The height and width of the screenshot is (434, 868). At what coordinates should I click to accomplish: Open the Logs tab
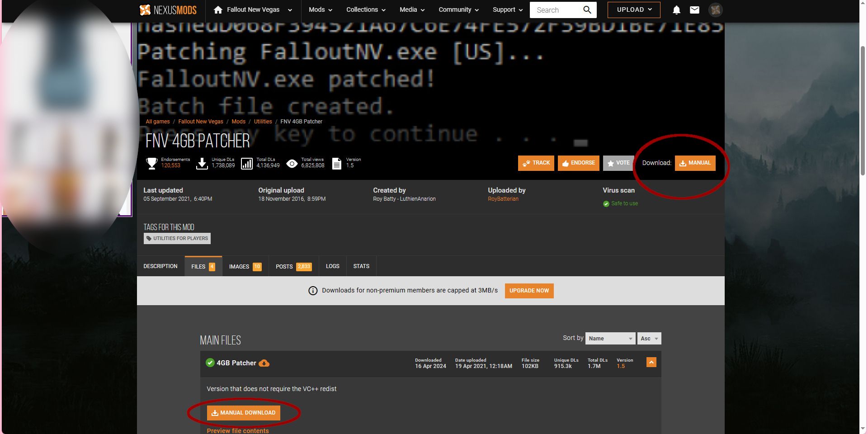click(333, 266)
